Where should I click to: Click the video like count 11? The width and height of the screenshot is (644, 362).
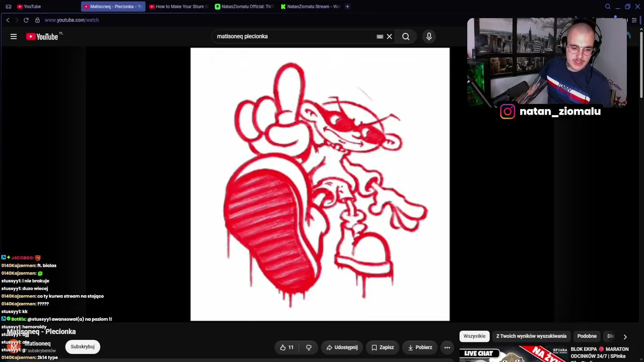pyautogui.click(x=291, y=347)
